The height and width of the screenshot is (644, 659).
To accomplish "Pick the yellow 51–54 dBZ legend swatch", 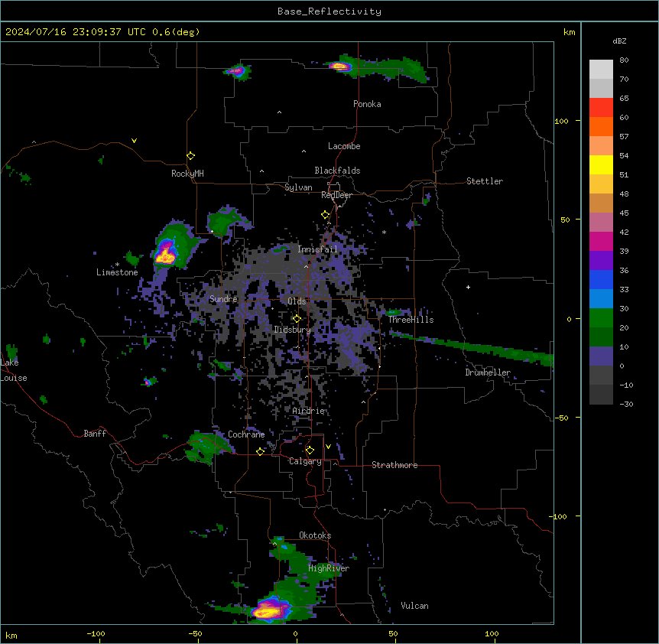I will (601, 164).
